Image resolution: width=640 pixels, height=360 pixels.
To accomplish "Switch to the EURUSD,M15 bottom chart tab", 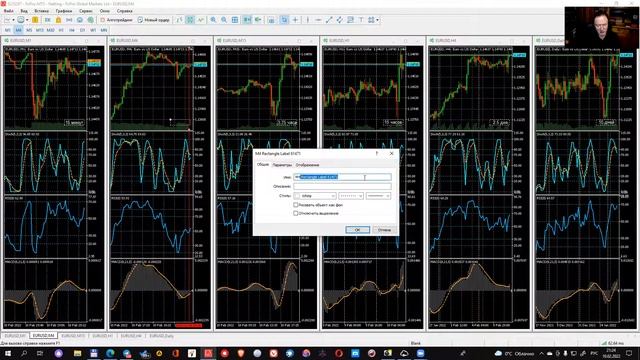I will click(73, 336).
